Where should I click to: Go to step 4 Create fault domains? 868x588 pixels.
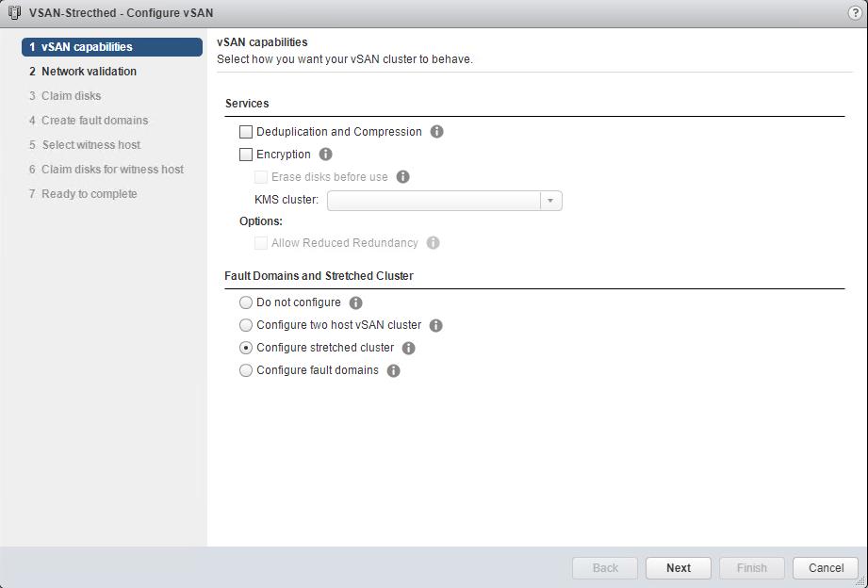pyautogui.click(x=89, y=121)
